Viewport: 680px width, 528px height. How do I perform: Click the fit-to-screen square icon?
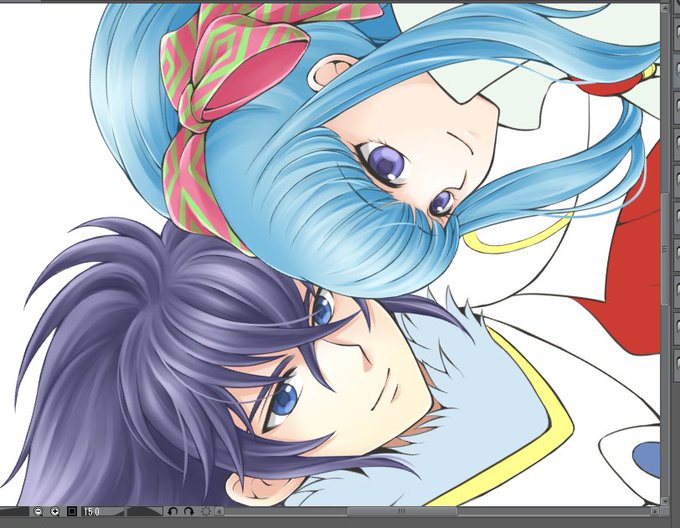pos(72,512)
